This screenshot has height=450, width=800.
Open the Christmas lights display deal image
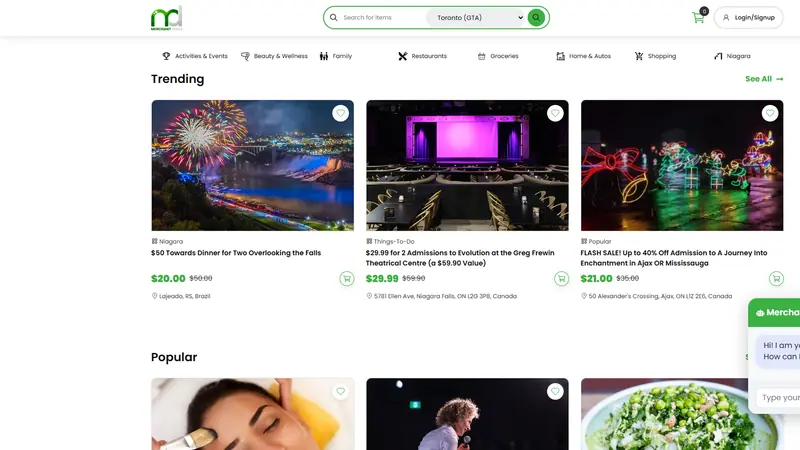[682, 165]
